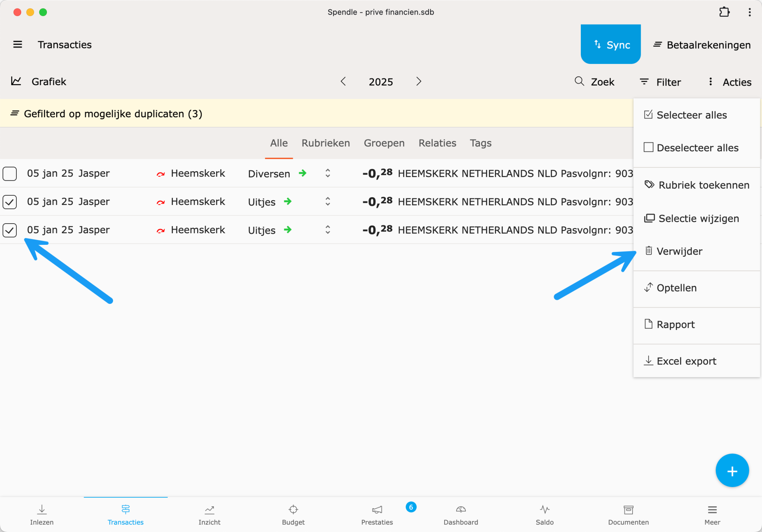Switch to the Relaties tab
762x532 pixels.
[x=437, y=143]
